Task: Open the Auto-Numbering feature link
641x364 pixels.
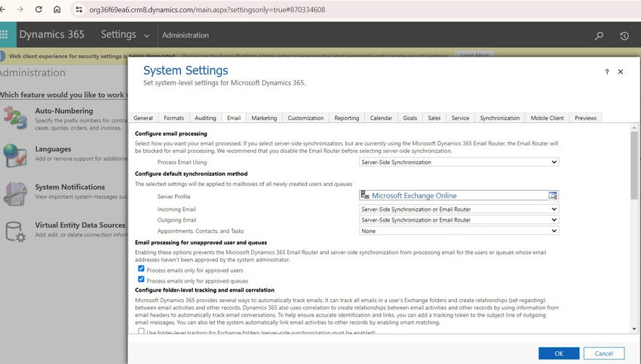Action: [x=64, y=111]
